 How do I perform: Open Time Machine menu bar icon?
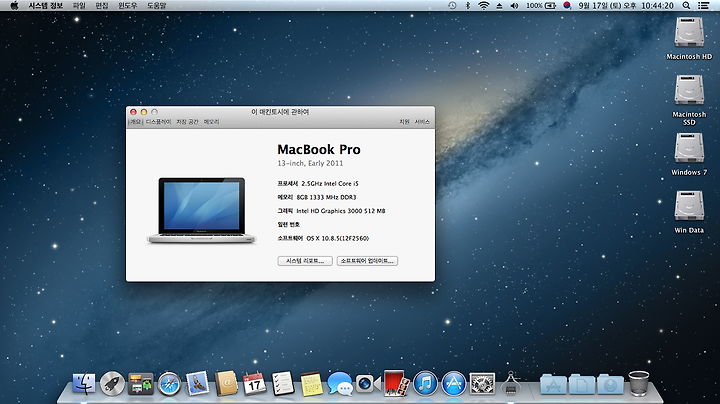point(452,6)
